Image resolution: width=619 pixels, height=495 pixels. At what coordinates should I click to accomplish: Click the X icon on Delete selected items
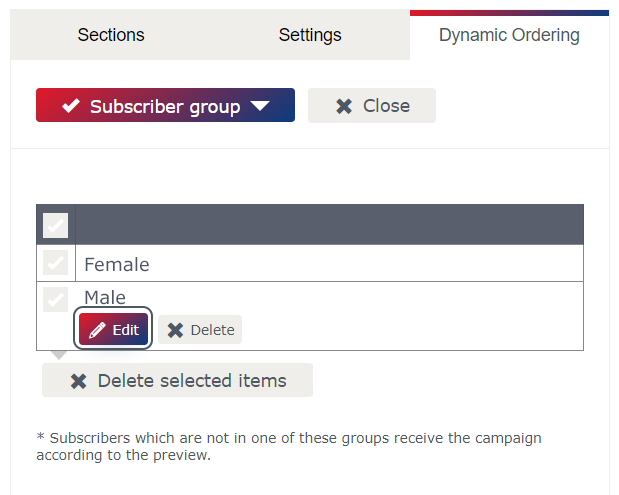(x=79, y=381)
